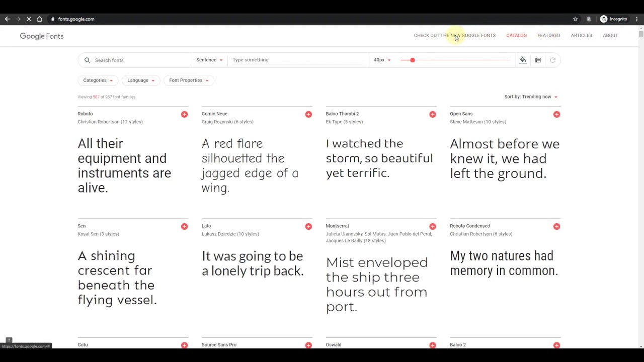Click the reset refresh icon in toolbar

tap(552, 60)
